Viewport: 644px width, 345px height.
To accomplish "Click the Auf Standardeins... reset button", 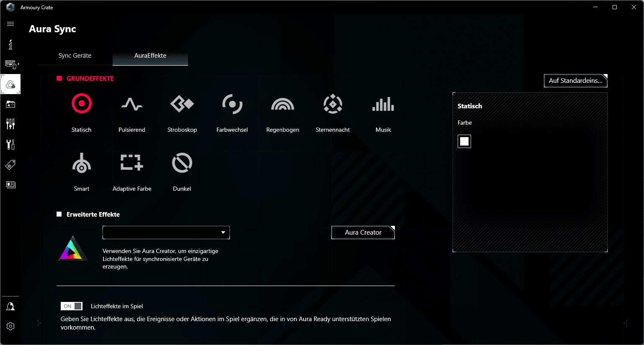I will (x=575, y=81).
